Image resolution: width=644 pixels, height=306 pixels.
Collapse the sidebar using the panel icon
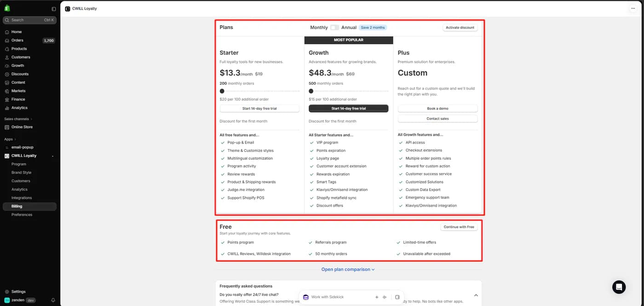pyautogui.click(x=54, y=9)
